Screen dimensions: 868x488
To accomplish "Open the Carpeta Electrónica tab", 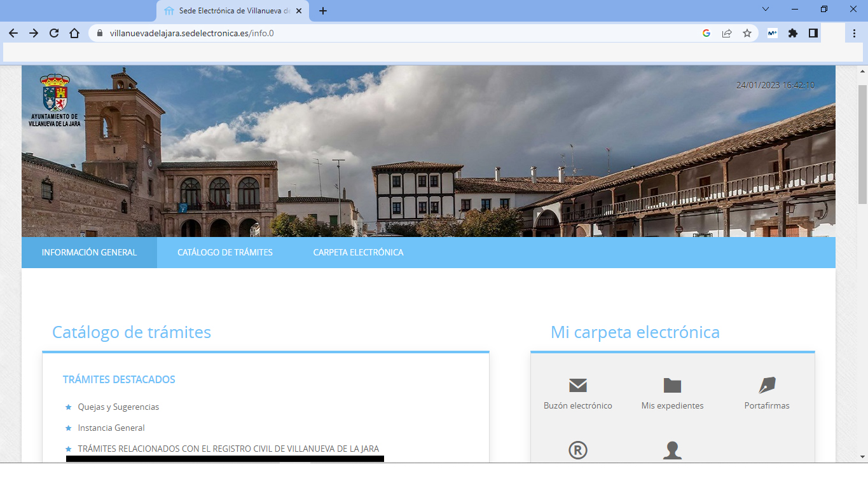I will tap(358, 252).
